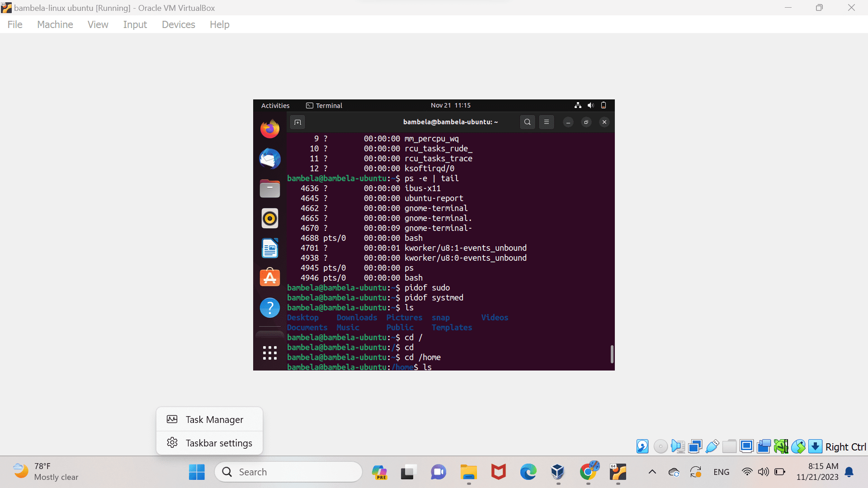Open LibreOffice Writer from the dock
The image size is (868, 488).
click(270, 248)
